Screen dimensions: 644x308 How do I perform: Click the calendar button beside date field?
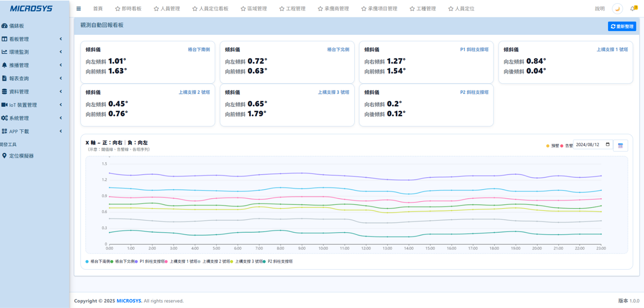(620, 146)
